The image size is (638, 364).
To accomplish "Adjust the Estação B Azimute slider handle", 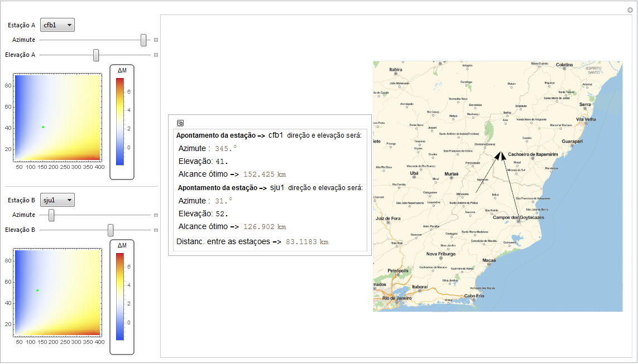I will 51,215.
